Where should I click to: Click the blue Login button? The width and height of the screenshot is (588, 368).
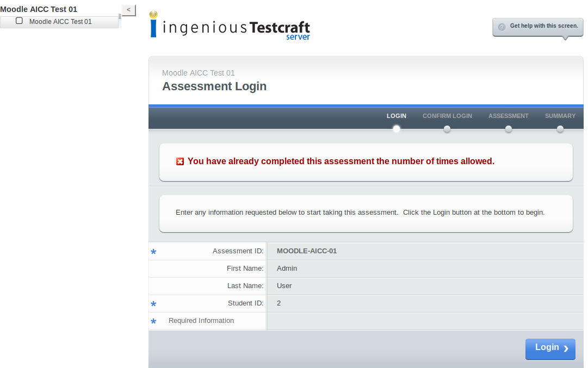coord(550,349)
